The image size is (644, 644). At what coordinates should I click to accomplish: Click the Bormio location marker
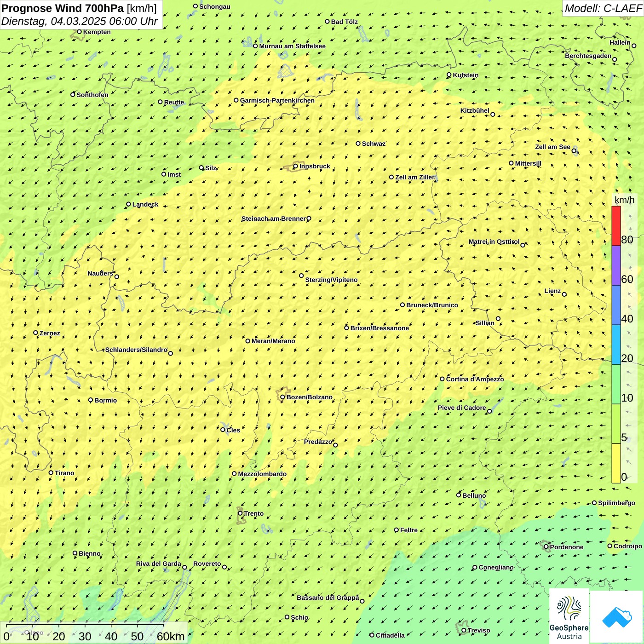91,400
